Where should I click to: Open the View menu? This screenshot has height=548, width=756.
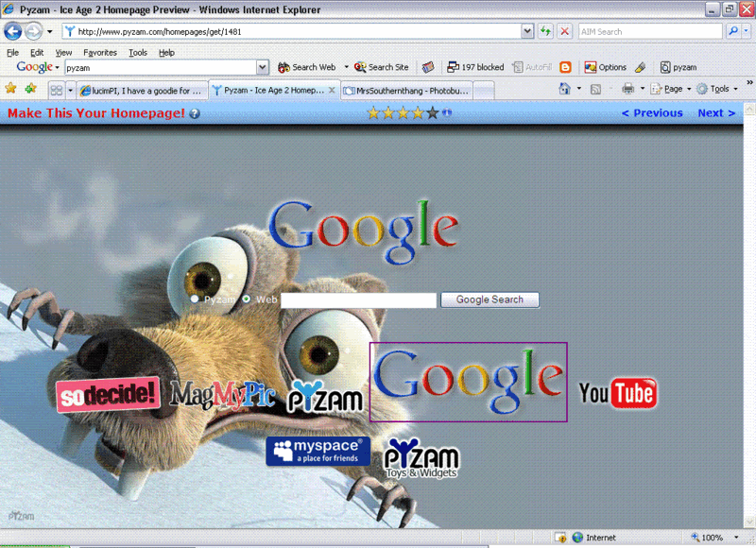[63, 53]
